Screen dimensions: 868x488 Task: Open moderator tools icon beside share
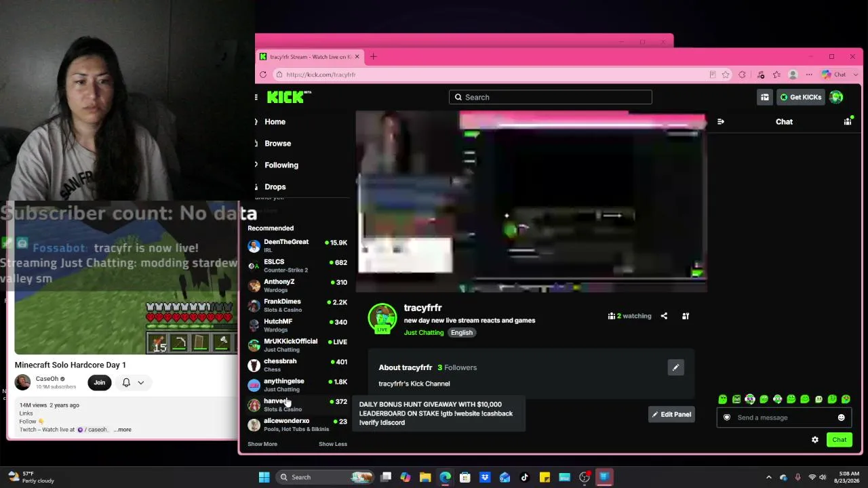click(x=686, y=316)
